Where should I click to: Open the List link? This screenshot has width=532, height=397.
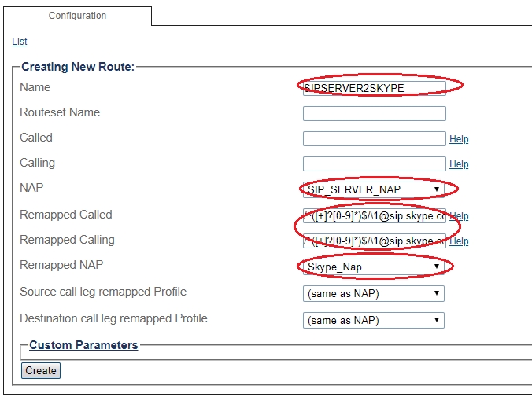click(20, 42)
